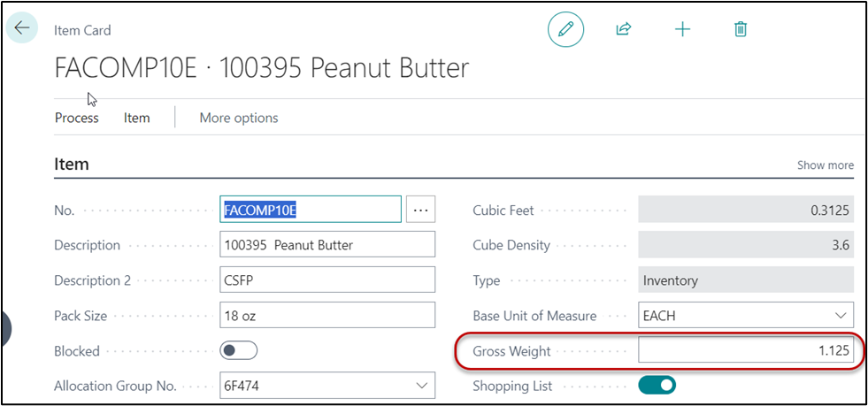This screenshot has width=868, height=406.
Task: Toggle the Blocked switch
Action: coord(238,351)
